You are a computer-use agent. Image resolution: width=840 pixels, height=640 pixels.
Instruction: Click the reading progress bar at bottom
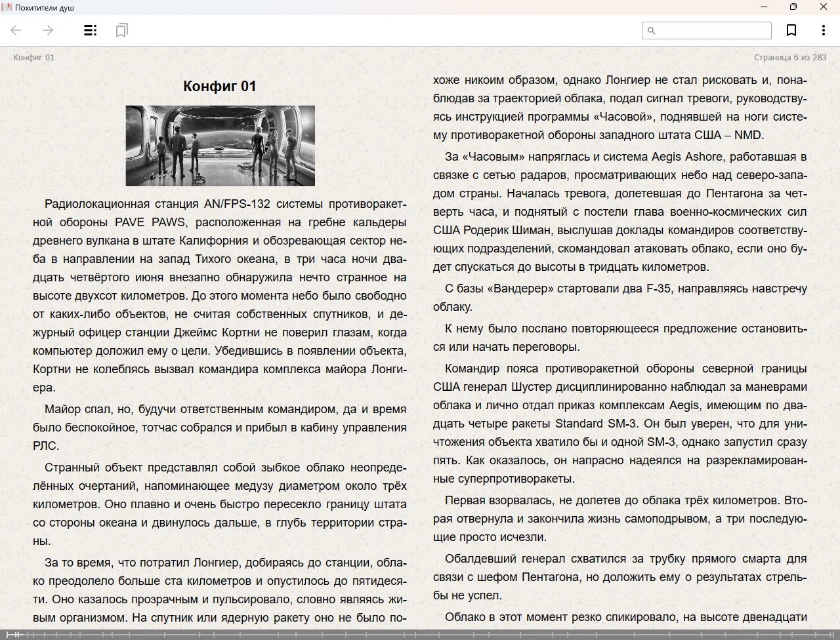coord(420,634)
